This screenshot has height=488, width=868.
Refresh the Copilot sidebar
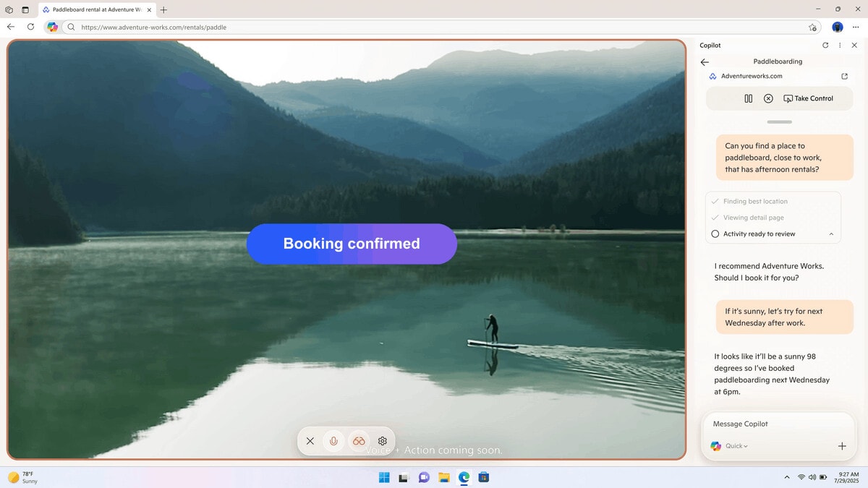(825, 45)
